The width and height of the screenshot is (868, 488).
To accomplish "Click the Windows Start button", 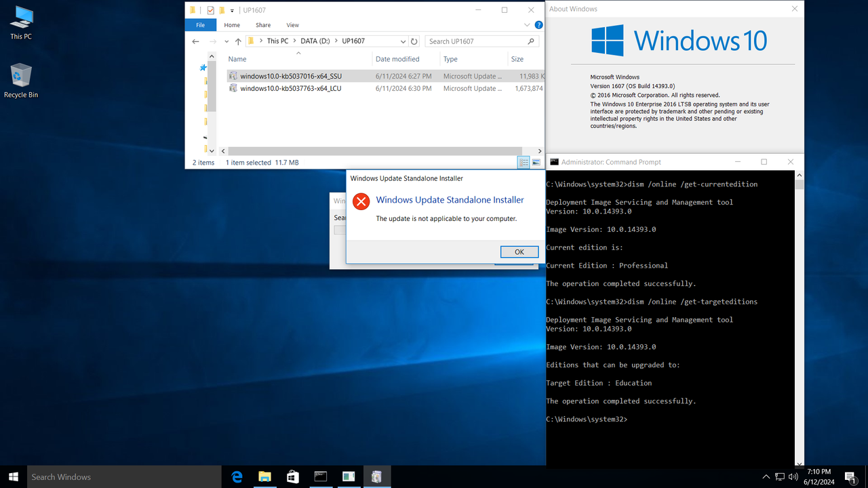I will [14, 476].
